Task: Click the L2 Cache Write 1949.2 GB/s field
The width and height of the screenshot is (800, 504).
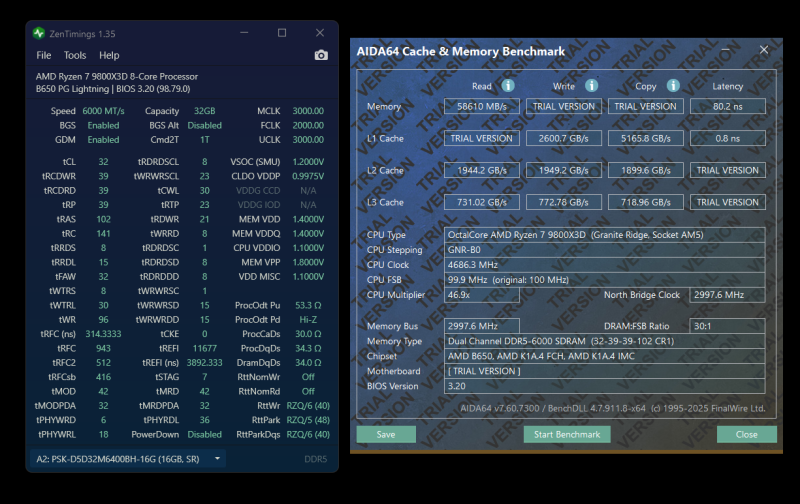Action: (x=564, y=170)
